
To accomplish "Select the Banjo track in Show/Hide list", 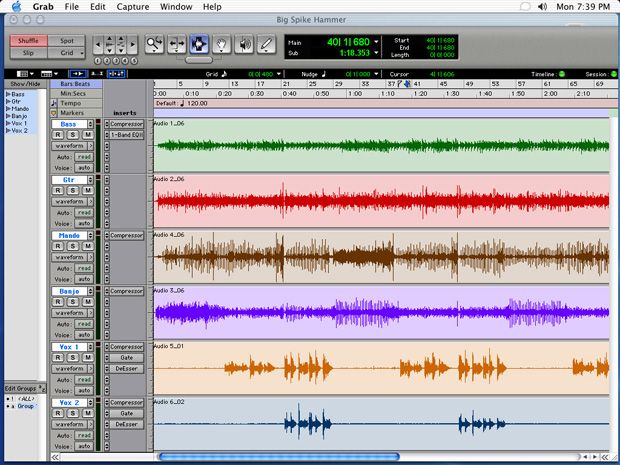I will (19, 116).
